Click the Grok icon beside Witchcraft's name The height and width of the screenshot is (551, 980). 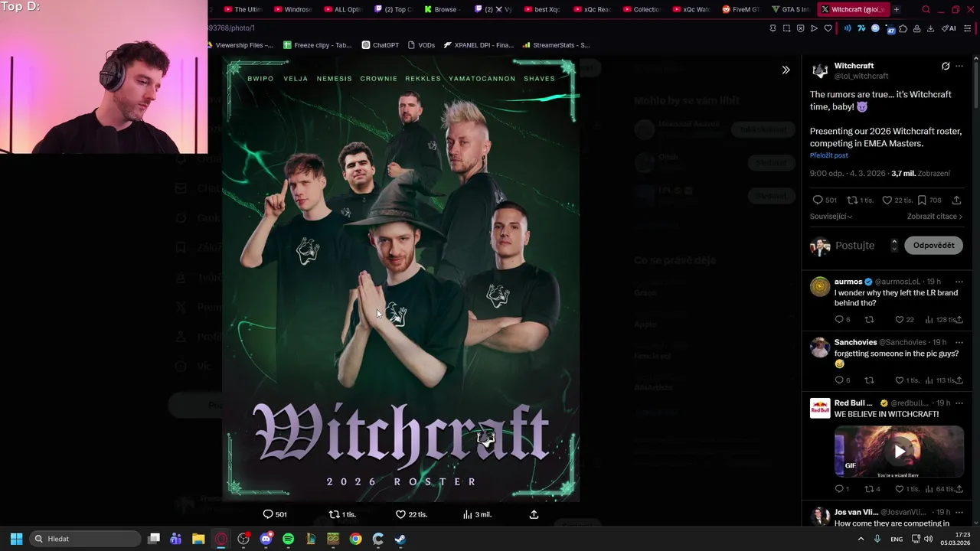point(946,67)
